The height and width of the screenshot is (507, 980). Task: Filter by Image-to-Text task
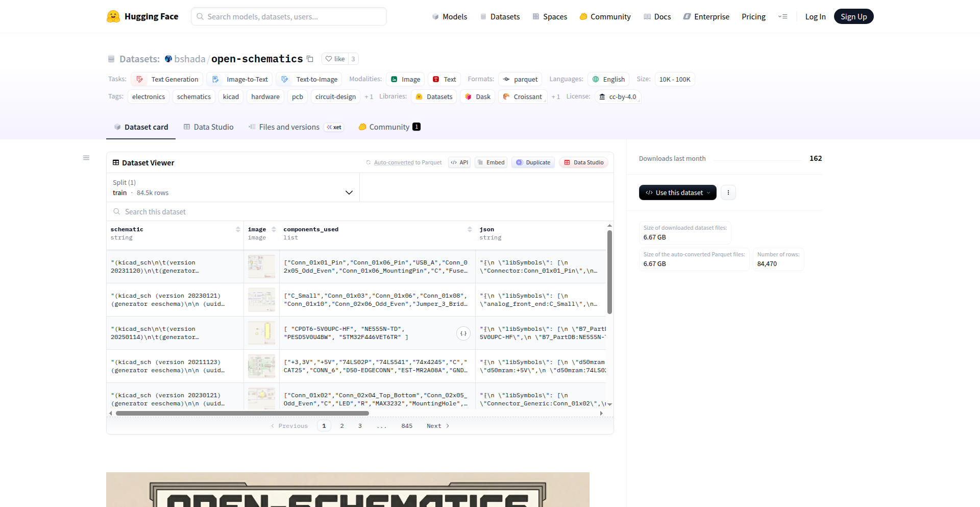240,79
